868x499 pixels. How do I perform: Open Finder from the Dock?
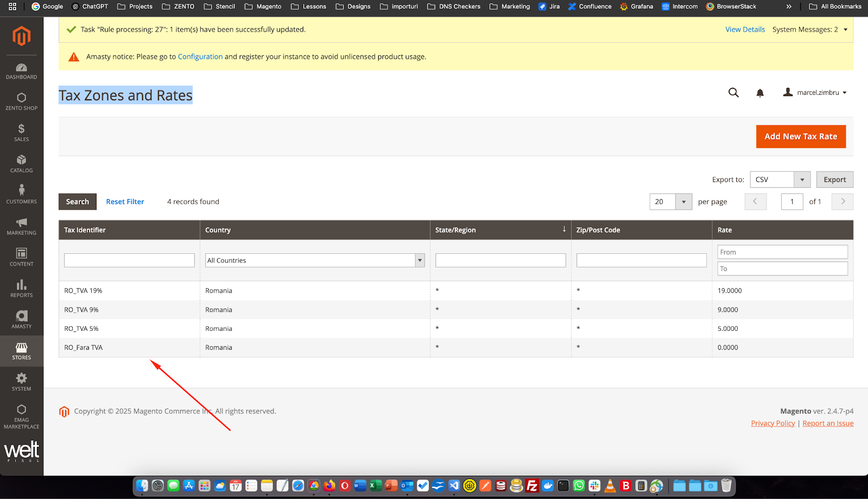click(142, 485)
